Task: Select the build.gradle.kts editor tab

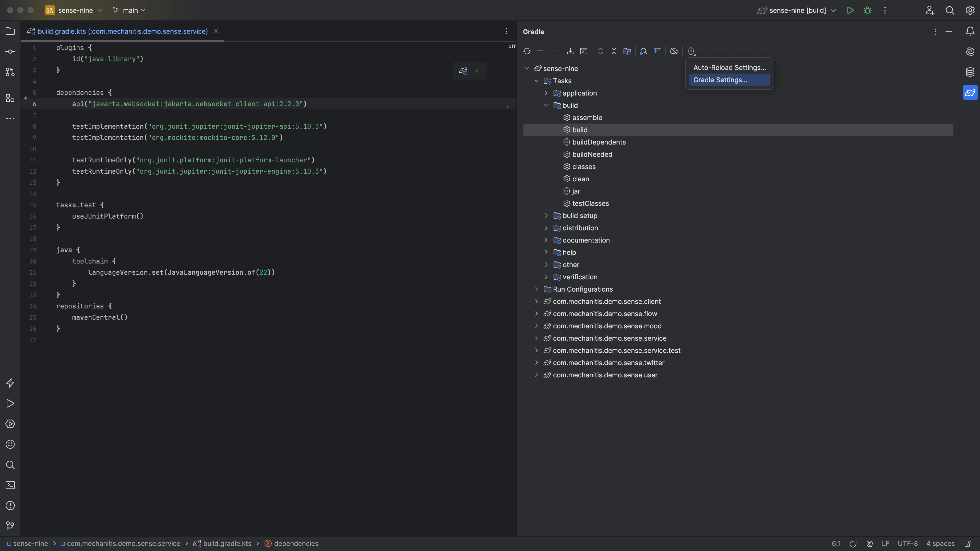Action: coord(123,31)
